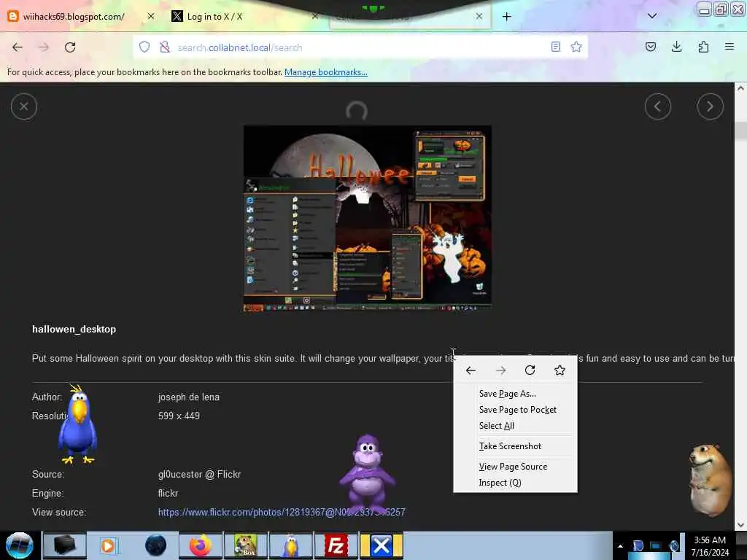Open the blue X taskbar icon
This screenshot has width=747, height=560.
pos(381,545)
